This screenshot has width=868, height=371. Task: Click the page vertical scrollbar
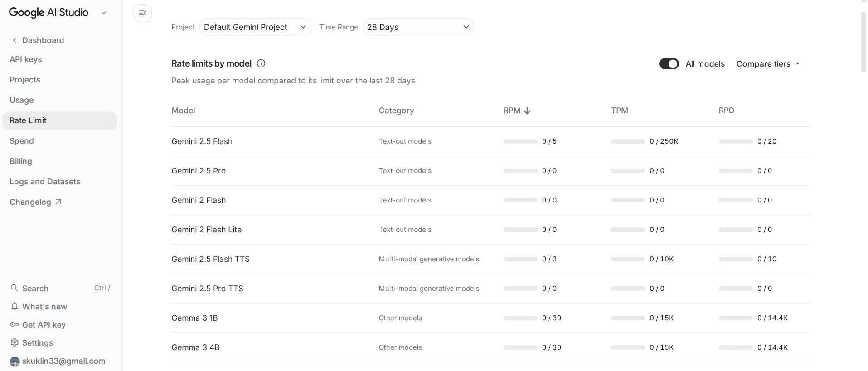click(x=863, y=42)
